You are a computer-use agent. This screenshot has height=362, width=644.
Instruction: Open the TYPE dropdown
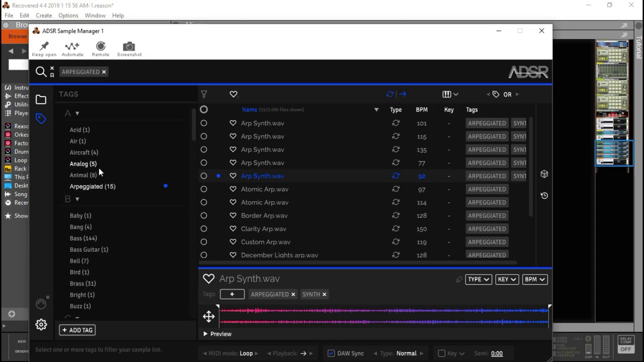click(x=478, y=280)
